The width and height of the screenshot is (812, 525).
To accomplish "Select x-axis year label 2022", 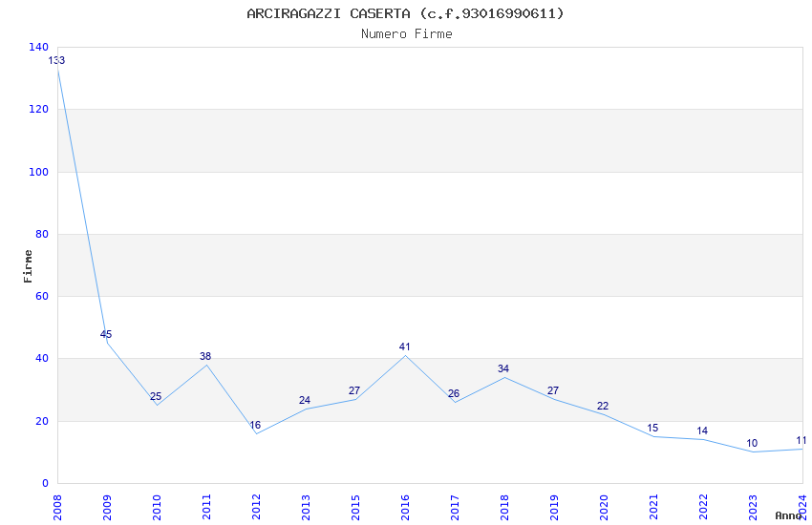I will click(703, 508).
